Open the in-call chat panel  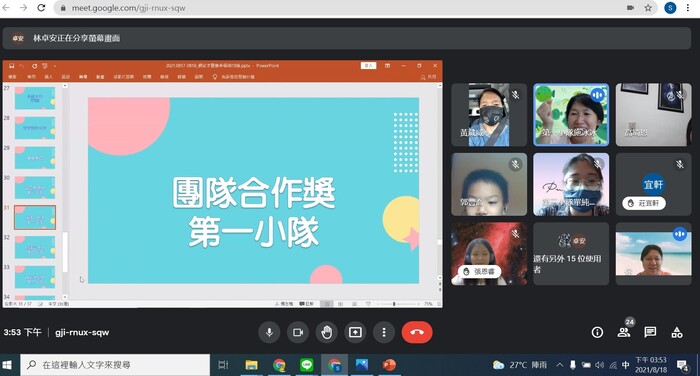[650, 332]
